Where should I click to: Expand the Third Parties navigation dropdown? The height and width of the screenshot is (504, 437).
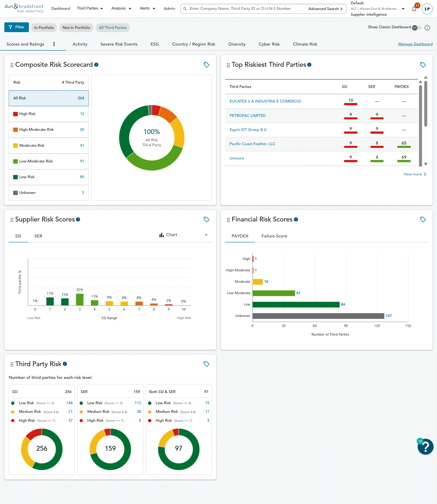tap(90, 8)
